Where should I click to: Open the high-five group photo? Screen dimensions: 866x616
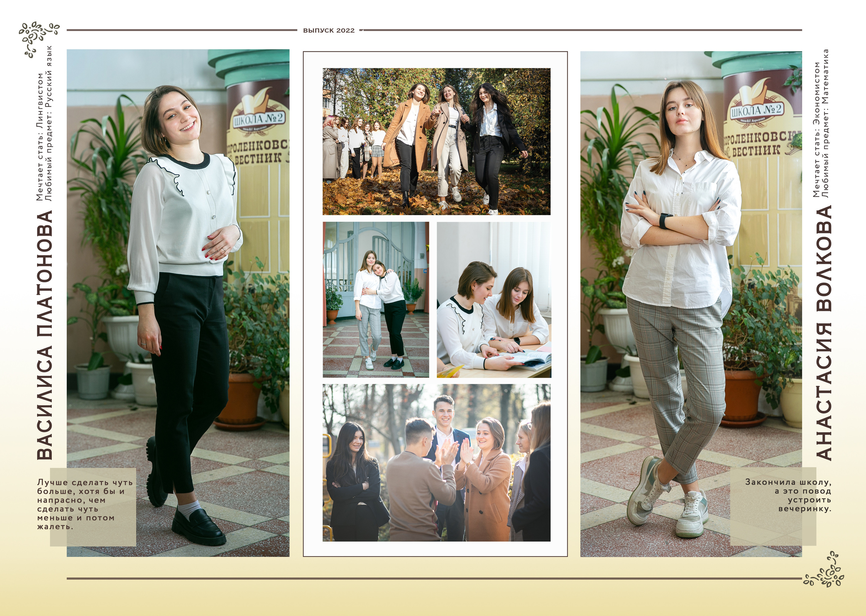point(436,463)
